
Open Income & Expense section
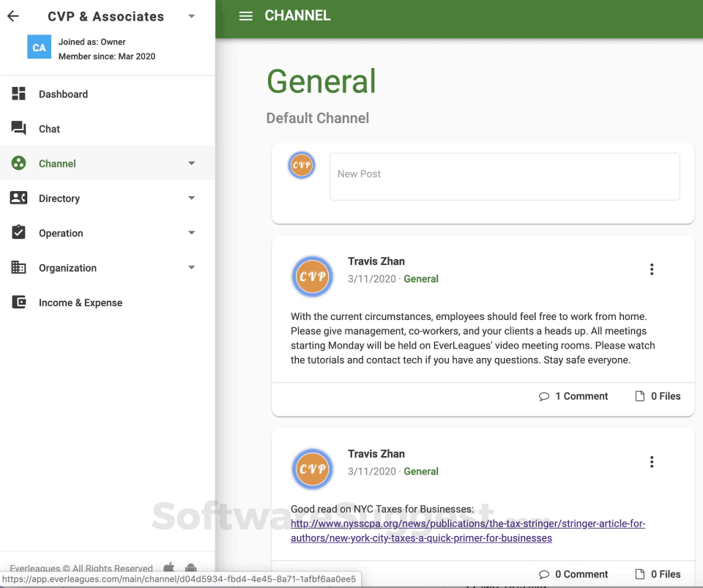point(81,302)
